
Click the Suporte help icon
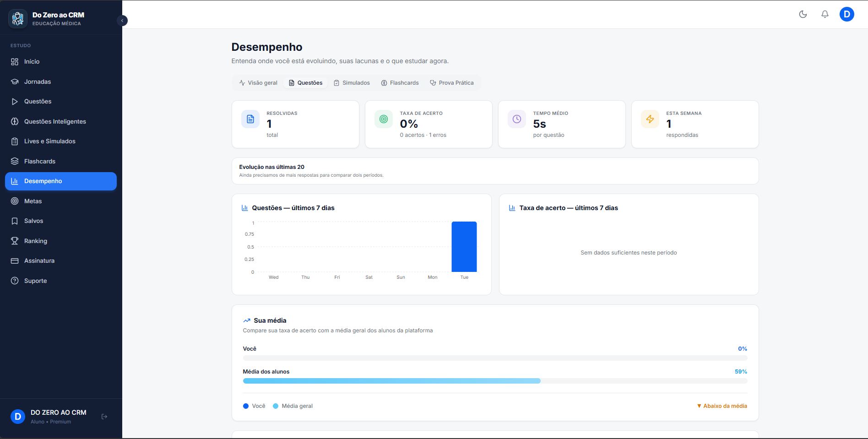point(15,281)
